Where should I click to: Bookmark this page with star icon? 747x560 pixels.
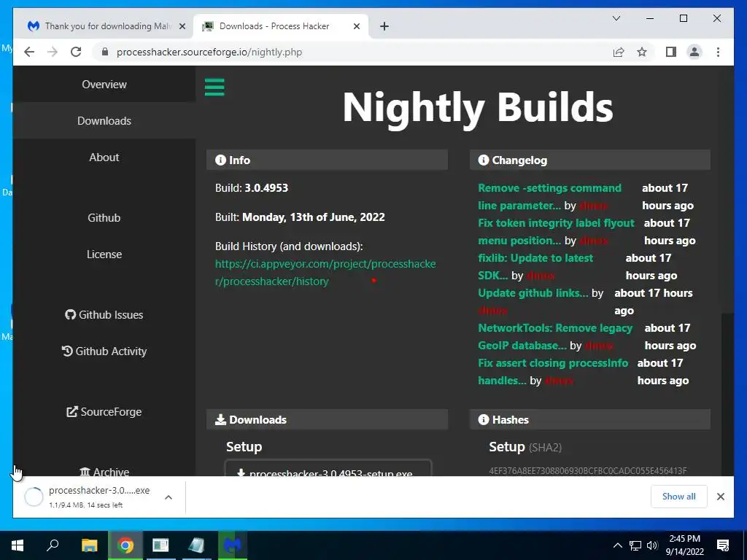pos(642,52)
